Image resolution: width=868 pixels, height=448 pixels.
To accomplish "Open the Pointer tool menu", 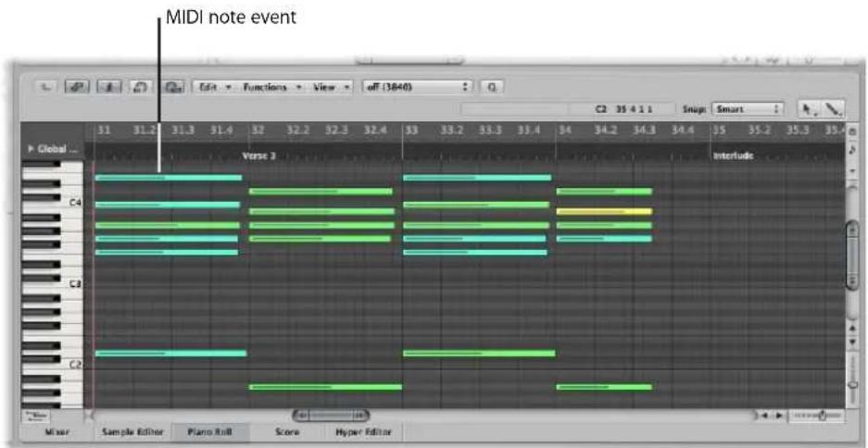I will tap(808, 109).
